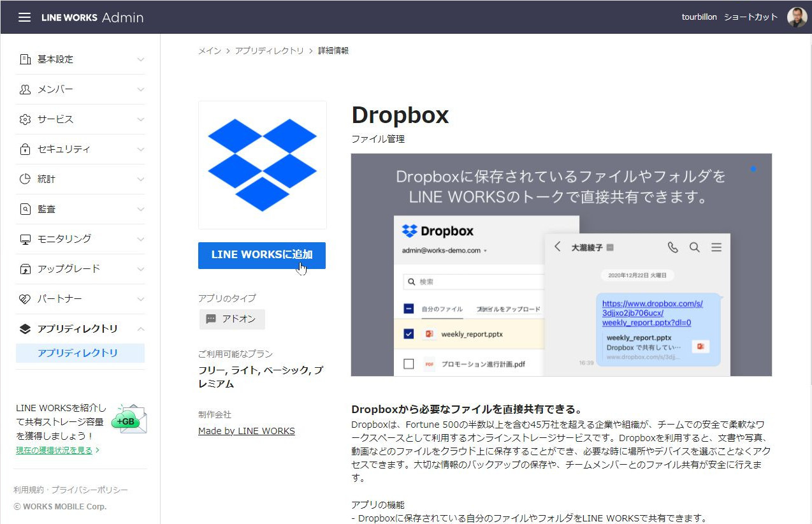
Task: Toggle the select-all checkbox beside 自分のファイル
Action: (x=409, y=309)
